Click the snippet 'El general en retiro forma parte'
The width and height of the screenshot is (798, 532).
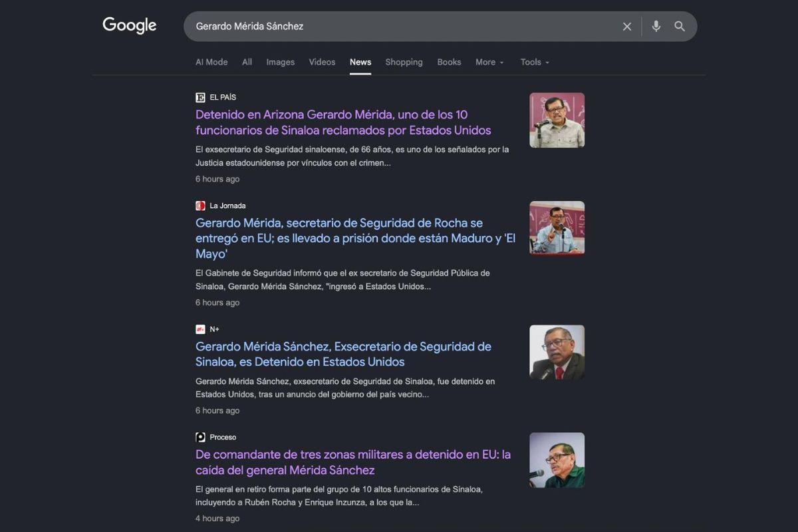point(339,495)
